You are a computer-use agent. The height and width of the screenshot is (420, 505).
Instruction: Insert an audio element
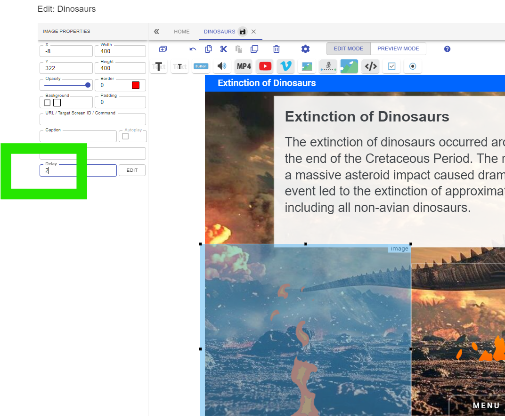pos(222,66)
